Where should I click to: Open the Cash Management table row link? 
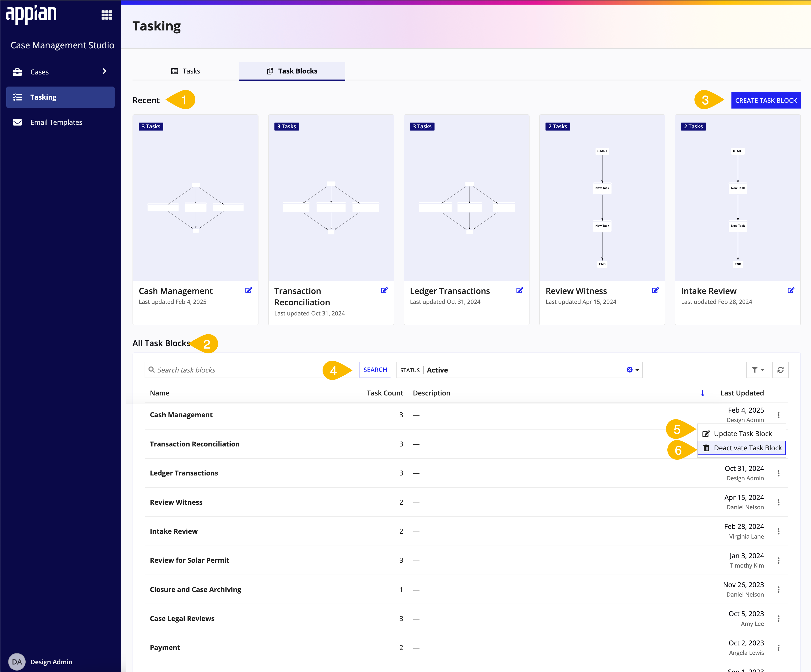(181, 415)
